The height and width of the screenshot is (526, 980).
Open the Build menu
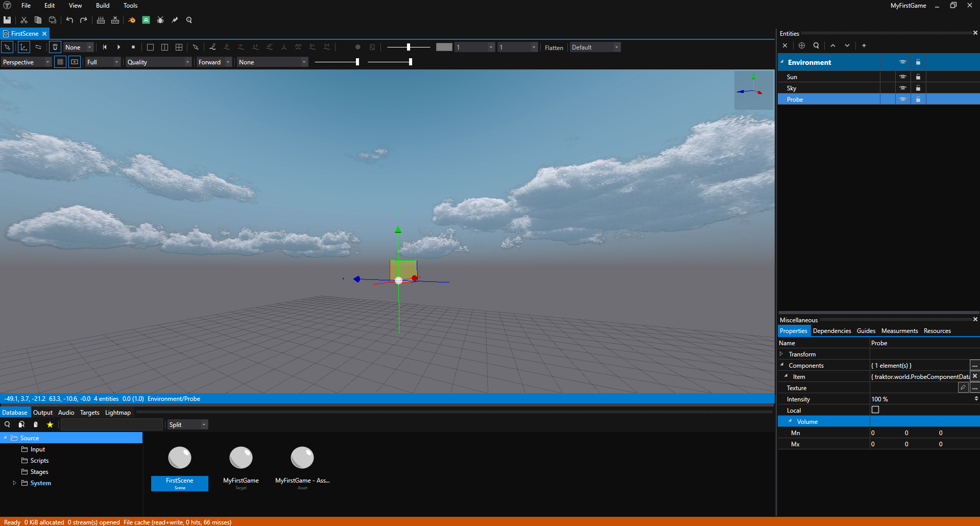point(102,6)
